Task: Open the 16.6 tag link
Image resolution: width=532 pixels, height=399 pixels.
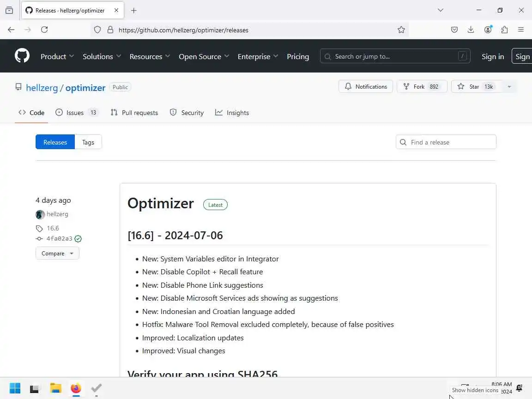Action: 53,228
